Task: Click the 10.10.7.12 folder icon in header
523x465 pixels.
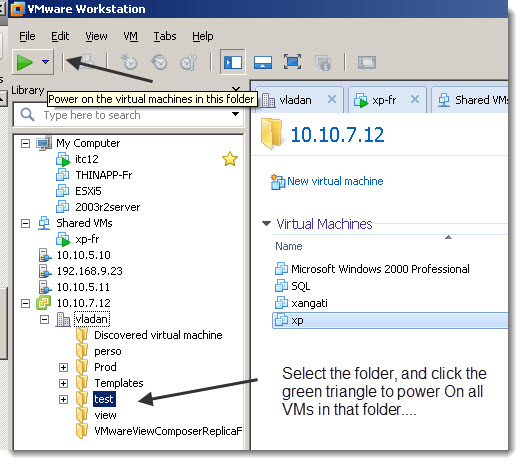Action: point(271,134)
